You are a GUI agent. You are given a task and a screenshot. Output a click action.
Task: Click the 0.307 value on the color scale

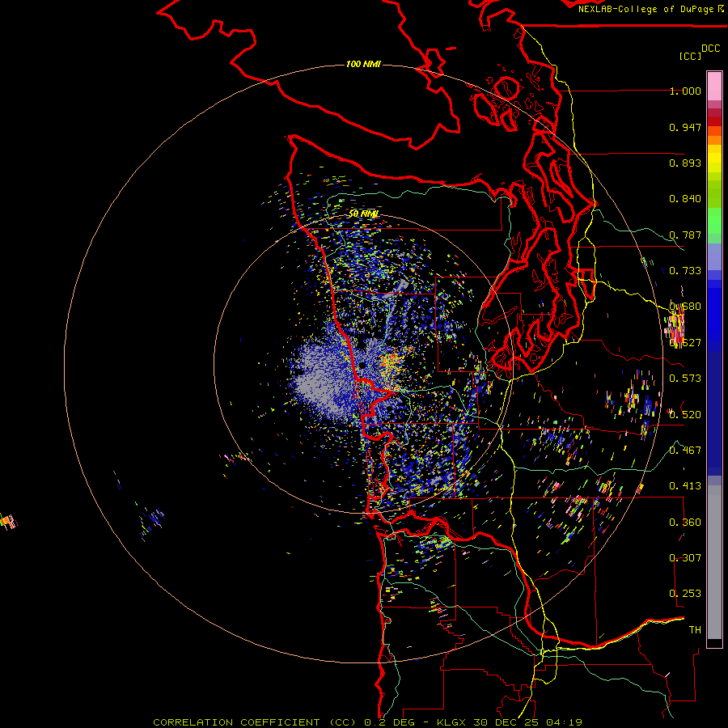(685, 558)
